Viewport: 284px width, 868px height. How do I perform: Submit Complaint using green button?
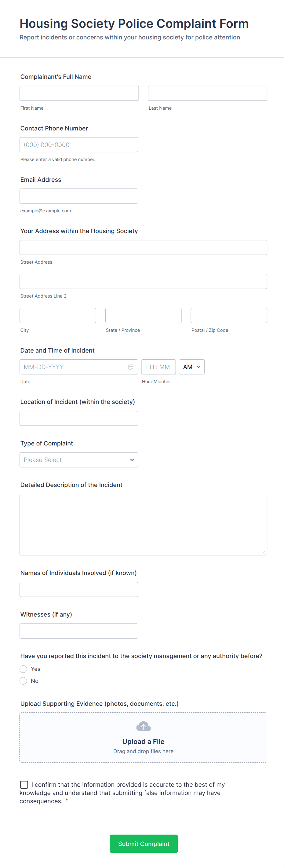pos(144,843)
